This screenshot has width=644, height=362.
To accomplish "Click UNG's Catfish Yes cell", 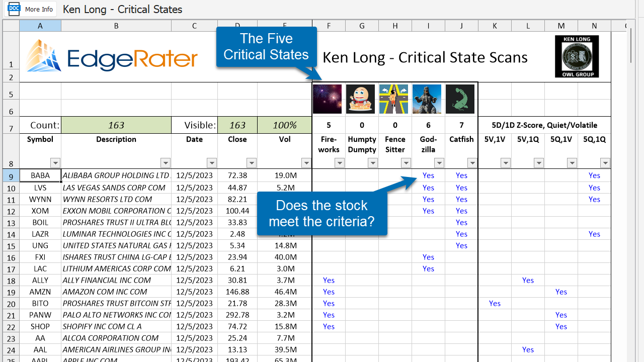I will pos(461,245).
